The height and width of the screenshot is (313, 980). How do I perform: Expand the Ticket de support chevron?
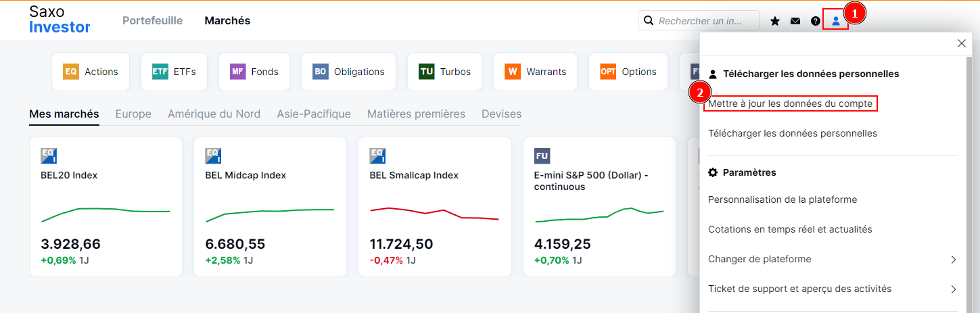click(x=954, y=289)
